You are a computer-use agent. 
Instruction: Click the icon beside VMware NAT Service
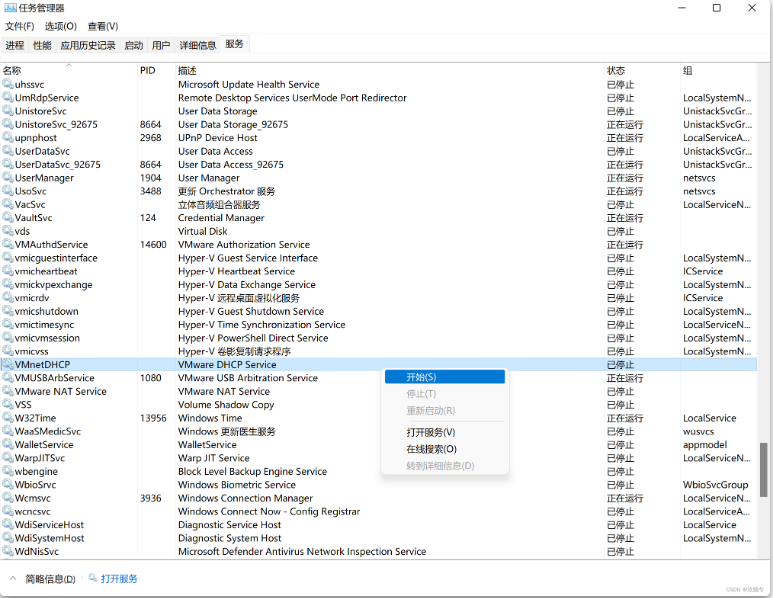8,392
